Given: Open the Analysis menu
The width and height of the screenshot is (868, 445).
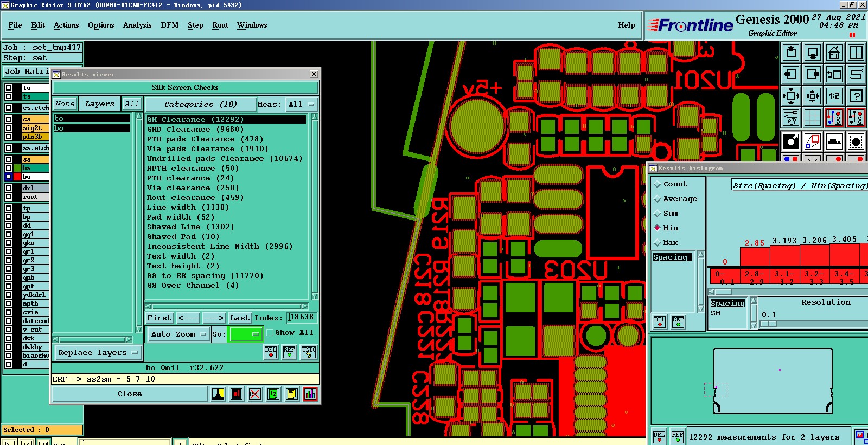Looking at the screenshot, I should click(137, 25).
